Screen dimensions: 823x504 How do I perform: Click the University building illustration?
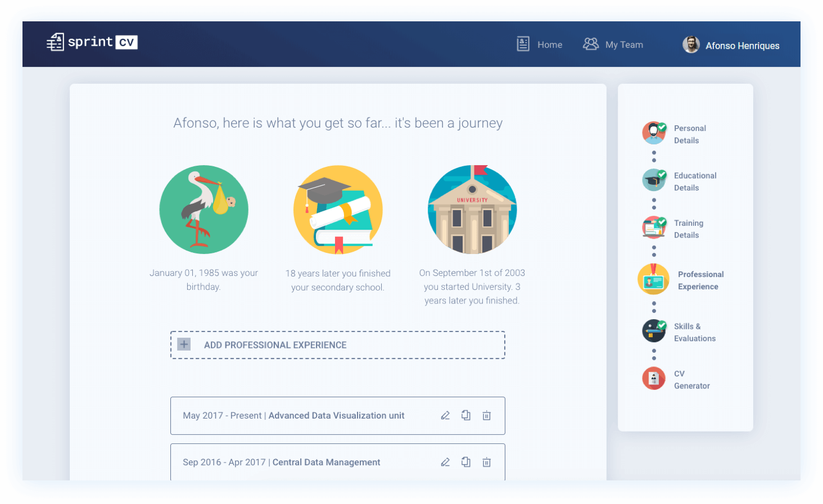point(472,210)
